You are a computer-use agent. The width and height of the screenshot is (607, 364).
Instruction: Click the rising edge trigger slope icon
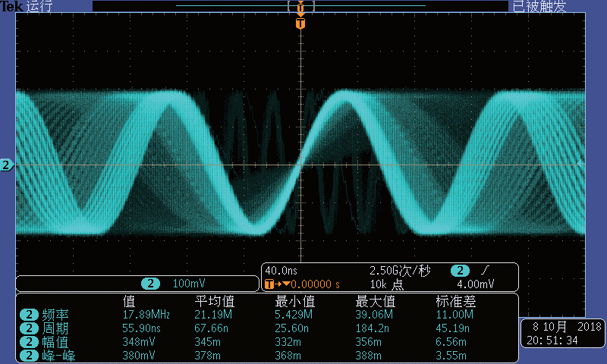pos(485,271)
